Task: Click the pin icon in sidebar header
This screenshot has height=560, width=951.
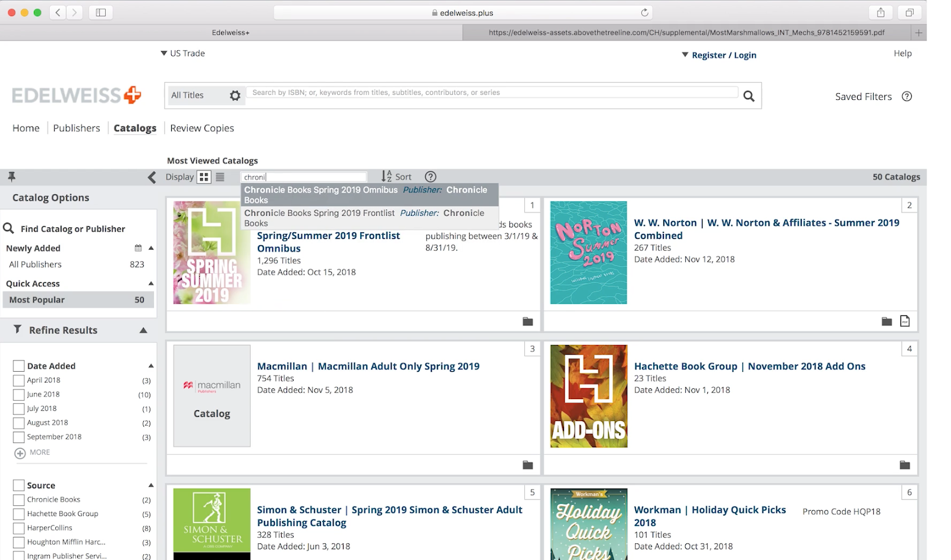Action: pos(11,176)
